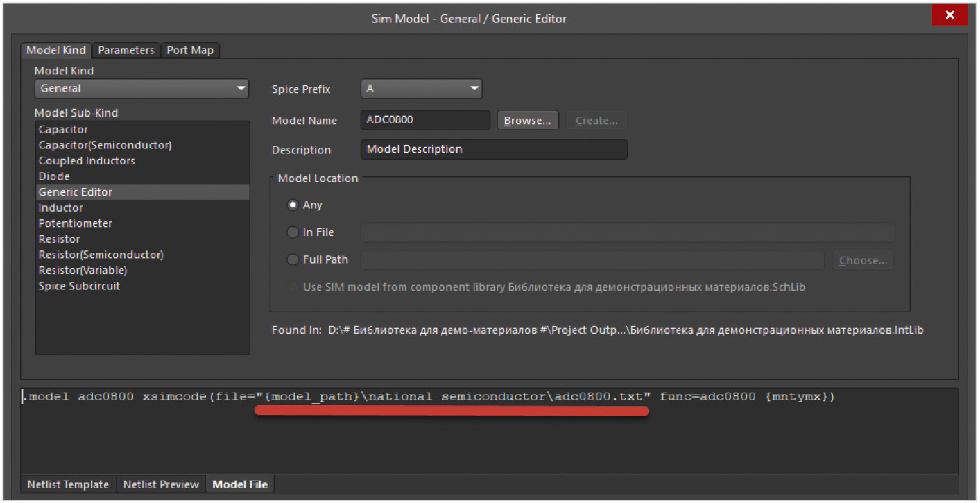This screenshot has width=980, height=503.
Task: Select Diode in the sub-kind list
Action: pos(142,176)
